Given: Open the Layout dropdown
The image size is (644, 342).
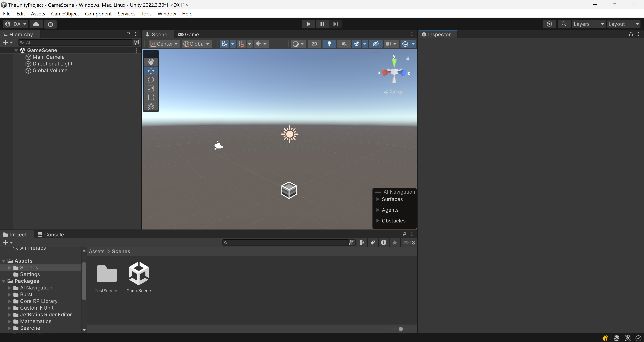Looking at the screenshot, I should click(624, 24).
